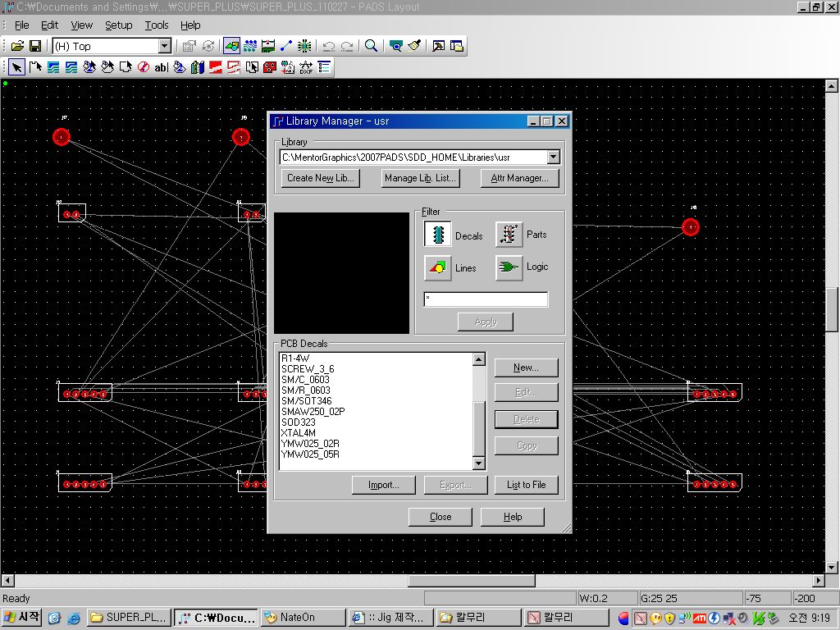
Task: Click the Cycle selection icon
Action: click(208, 46)
